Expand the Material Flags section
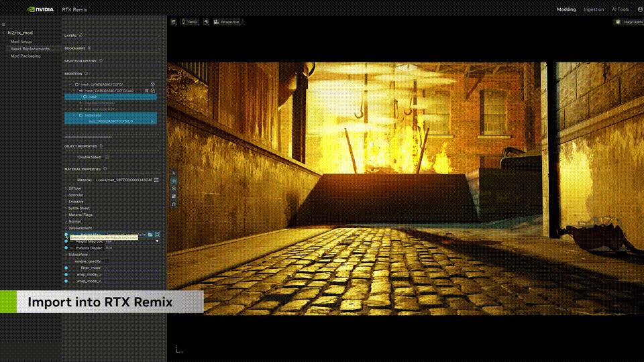Viewport: 644px width, 362px height. (80, 215)
